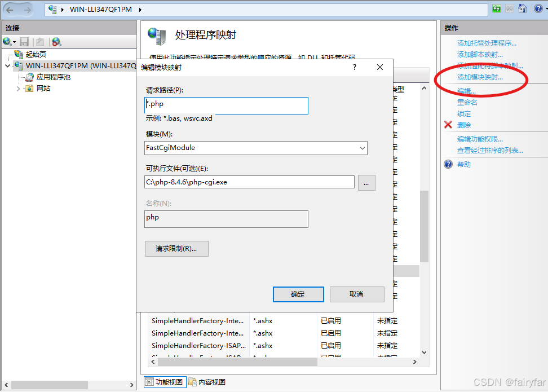The image size is (548, 392).
Task: Click the green refresh icon in address bar
Action: (x=497, y=8)
